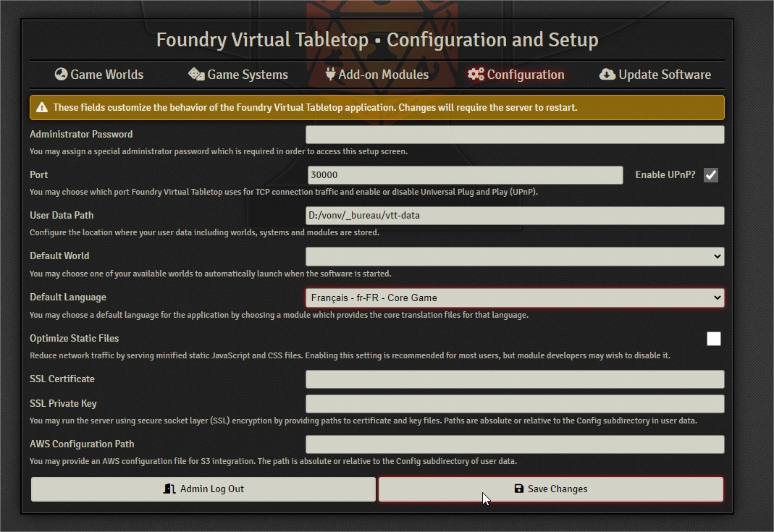Click the User Data Path label
Screen dimensions: 774x532
click(x=62, y=215)
